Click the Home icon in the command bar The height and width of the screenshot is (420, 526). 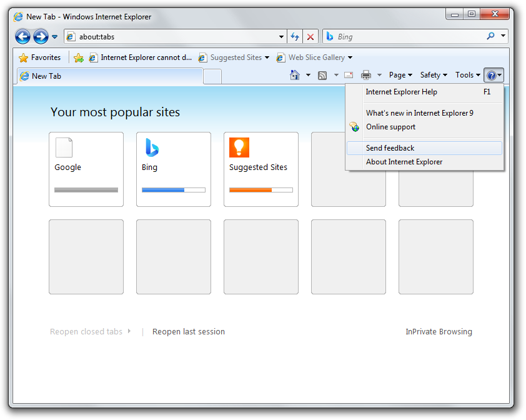[x=295, y=75]
